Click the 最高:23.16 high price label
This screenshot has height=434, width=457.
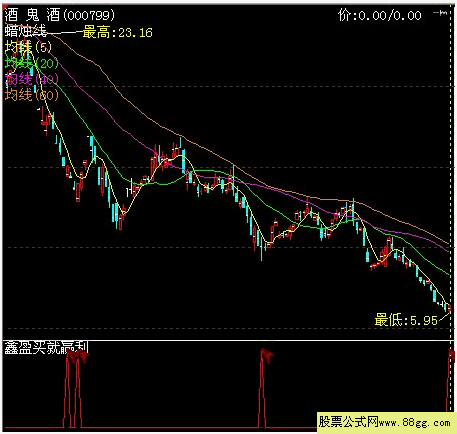pyautogui.click(x=117, y=33)
